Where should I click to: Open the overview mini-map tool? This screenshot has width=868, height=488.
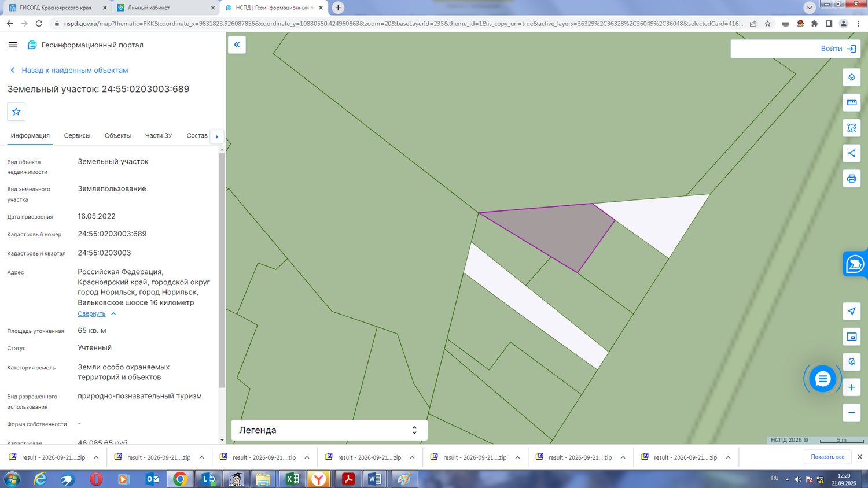(x=852, y=337)
